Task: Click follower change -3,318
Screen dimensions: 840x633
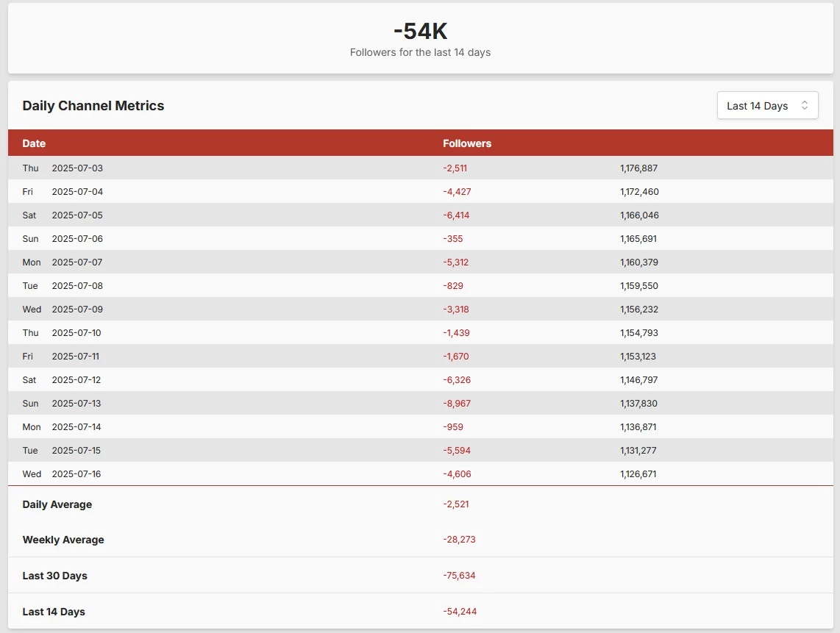Action: 456,310
